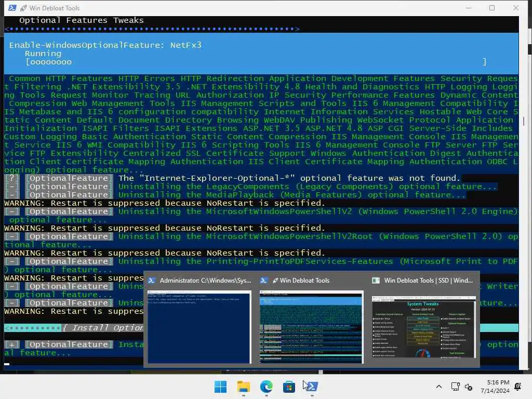Launch Microsoft Edge from the taskbar
This screenshot has height=399, width=532.
pos(267,387)
